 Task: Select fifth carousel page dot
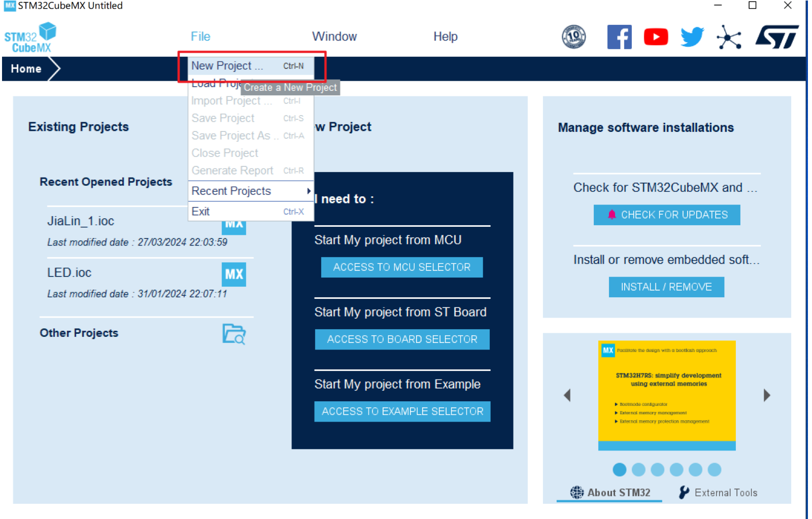695,470
